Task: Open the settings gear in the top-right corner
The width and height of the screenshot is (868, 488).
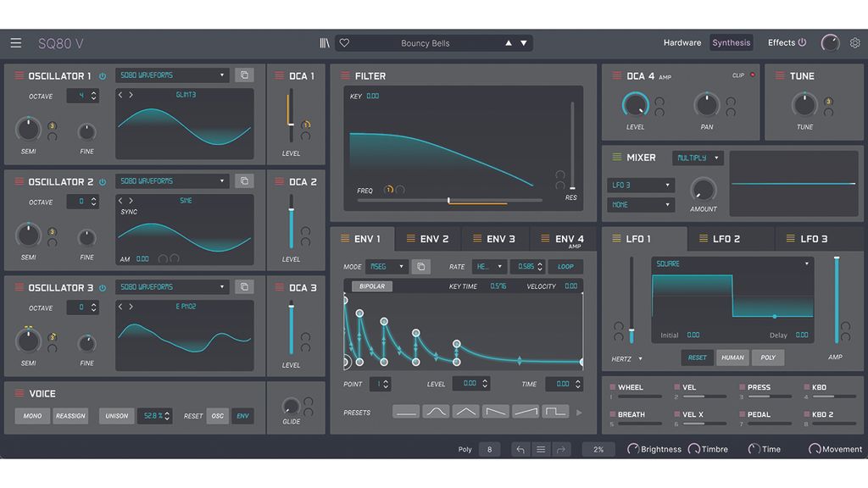Action: [854, 42]
